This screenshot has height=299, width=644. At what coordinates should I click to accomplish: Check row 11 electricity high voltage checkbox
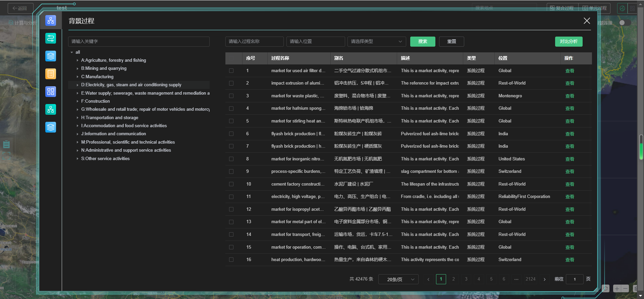click(231, 197)
